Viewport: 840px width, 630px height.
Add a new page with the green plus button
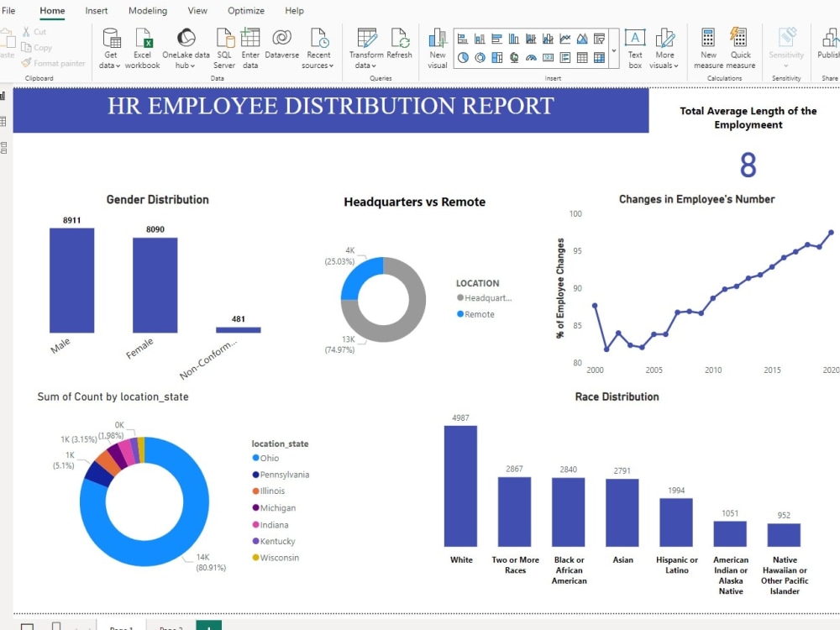click(207, 626)
